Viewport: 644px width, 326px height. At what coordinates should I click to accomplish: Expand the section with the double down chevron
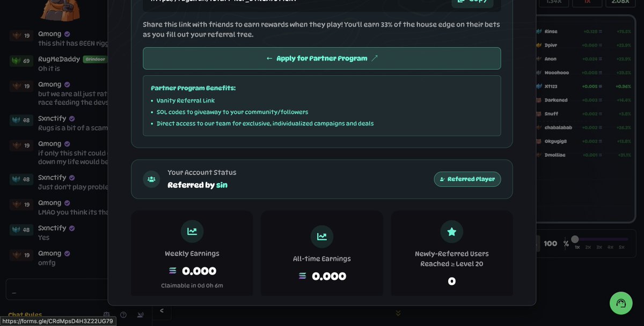tap(398, 313)
